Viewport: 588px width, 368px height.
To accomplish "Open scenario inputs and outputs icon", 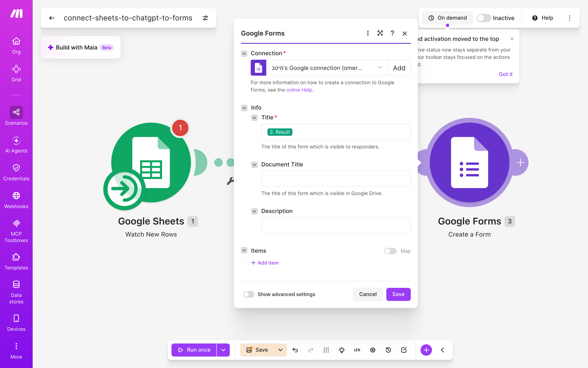I will tap(357, 350).
